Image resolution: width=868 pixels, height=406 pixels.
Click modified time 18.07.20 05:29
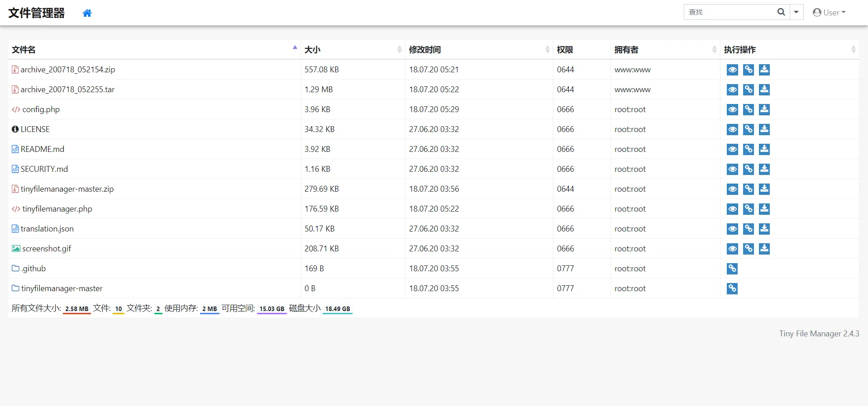434,109
